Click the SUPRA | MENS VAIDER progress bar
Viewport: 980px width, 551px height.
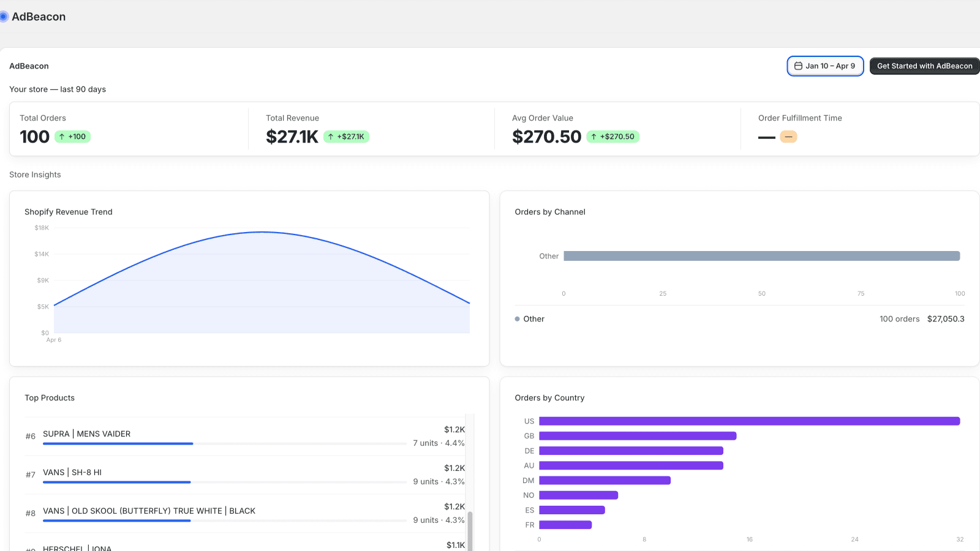point(225,444)
